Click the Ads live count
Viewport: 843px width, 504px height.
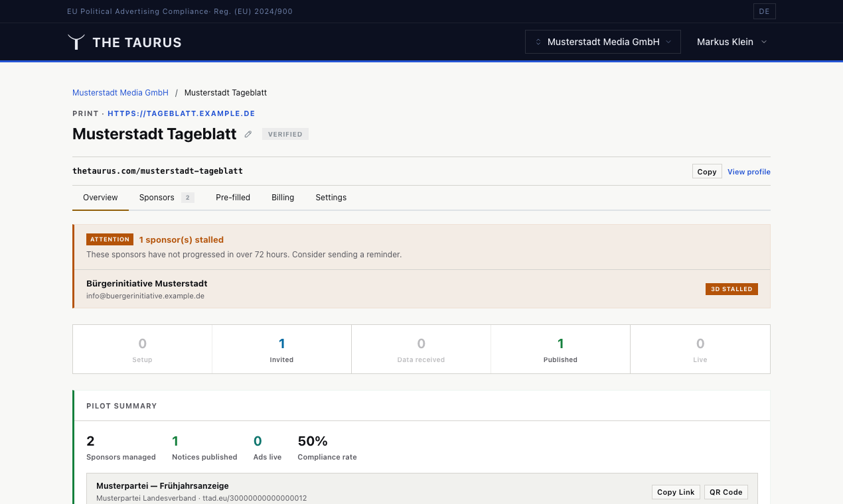click(x=258, y=441)
